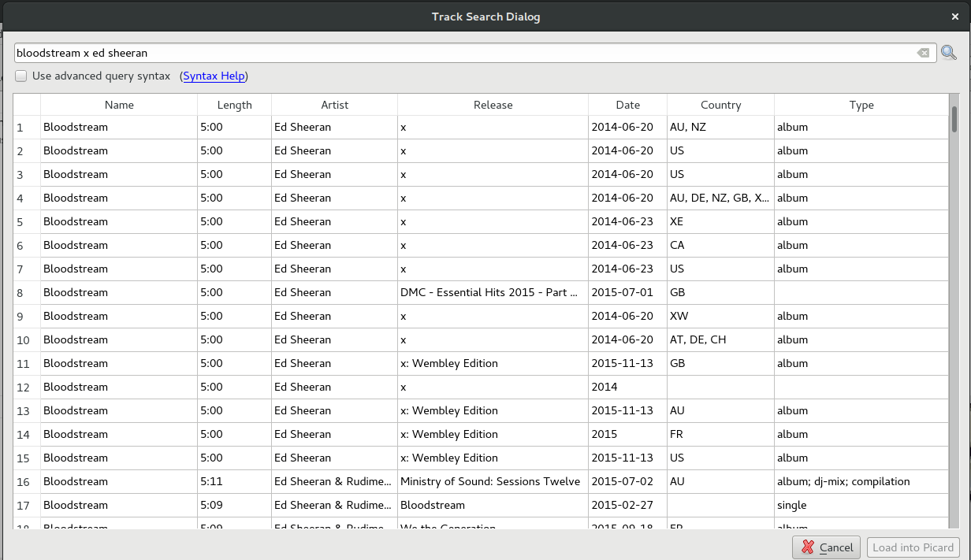Sort results by the Type column header
The image size is (971, 560).
point(861,105)
